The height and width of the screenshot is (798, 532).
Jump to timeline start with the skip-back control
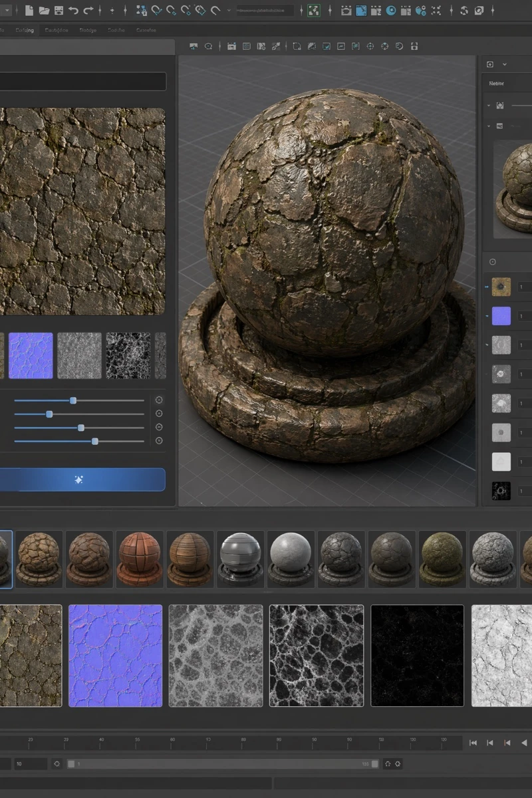click(473, 743)
